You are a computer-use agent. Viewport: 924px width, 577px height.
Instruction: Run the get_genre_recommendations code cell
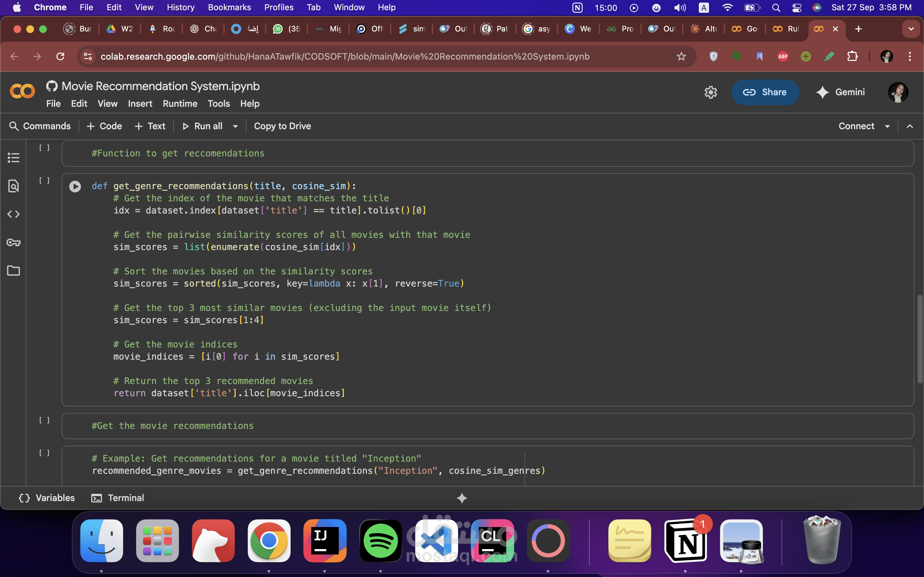(x=75, y=186)
